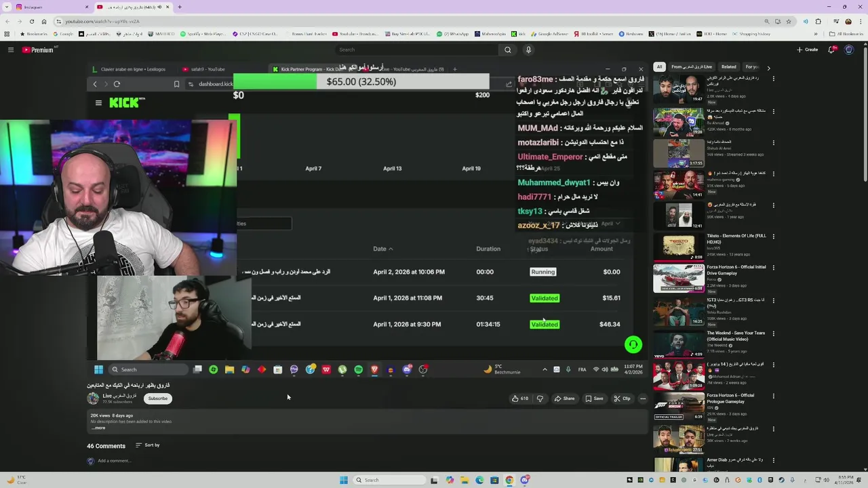Save video to a playlist
The width and height of the screenshot is (868, 488).
pos(594,399)
